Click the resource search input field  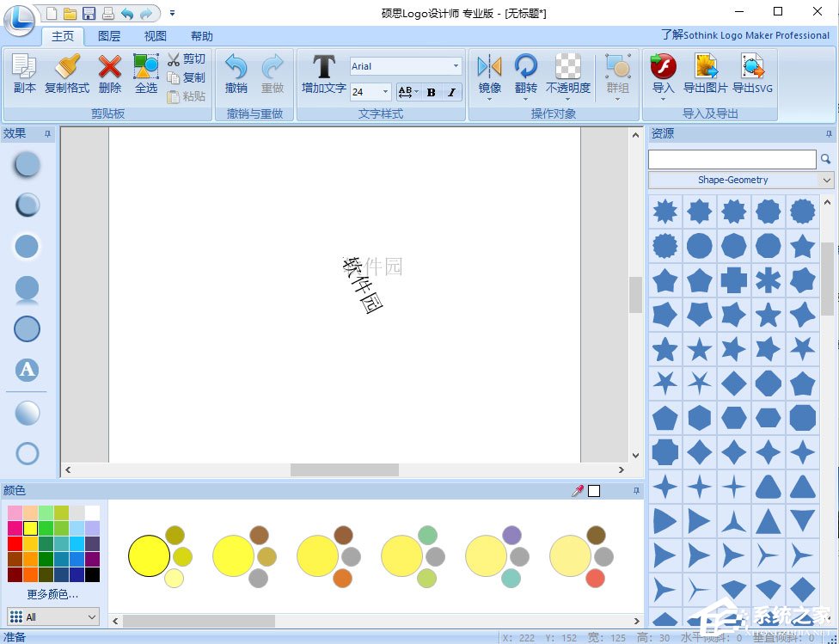pos(732,159)
